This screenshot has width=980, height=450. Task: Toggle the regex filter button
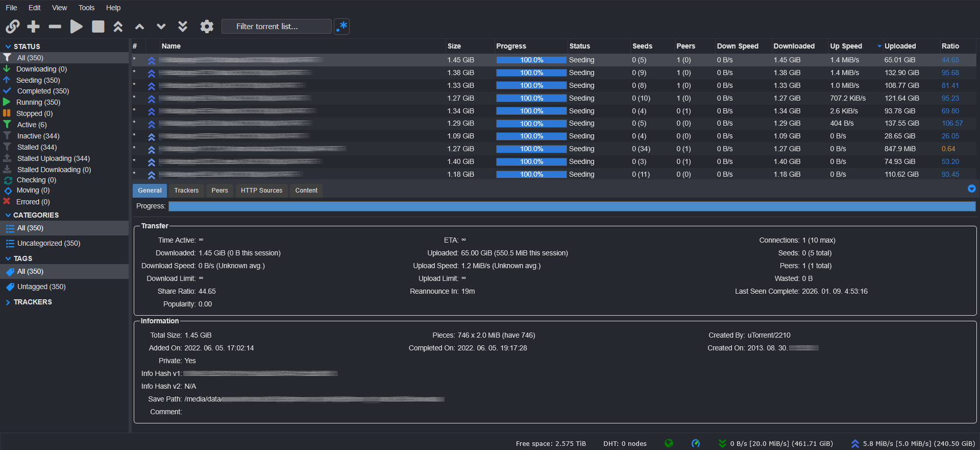point(342,27)
